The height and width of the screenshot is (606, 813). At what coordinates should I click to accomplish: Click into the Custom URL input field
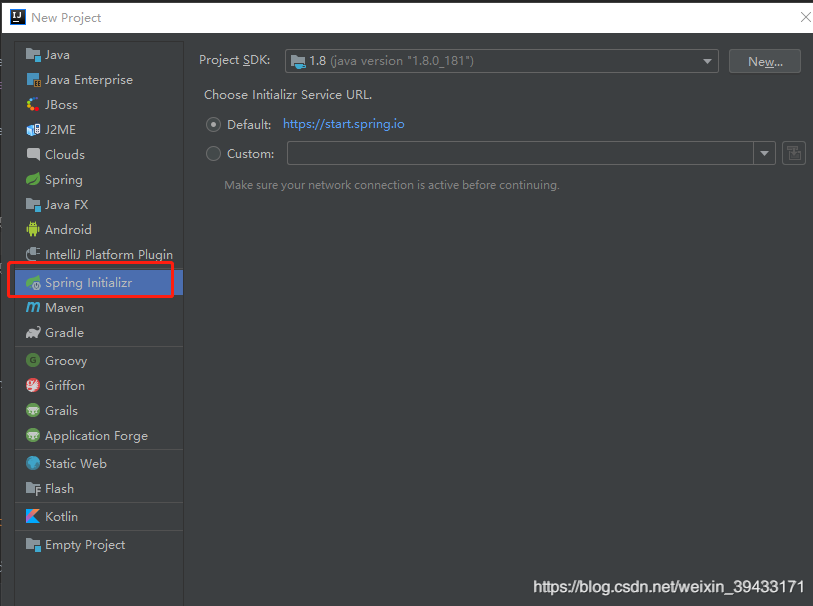(520, 153)
